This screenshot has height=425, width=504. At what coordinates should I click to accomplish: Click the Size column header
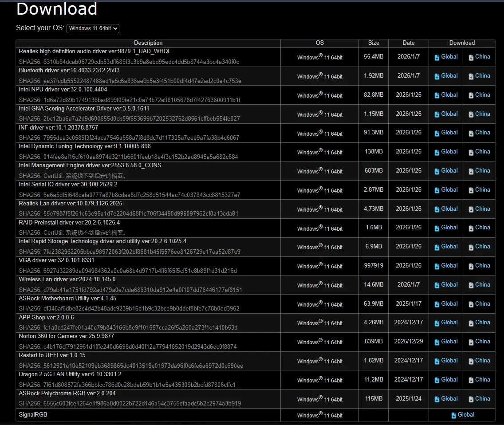tap(374, 43)
